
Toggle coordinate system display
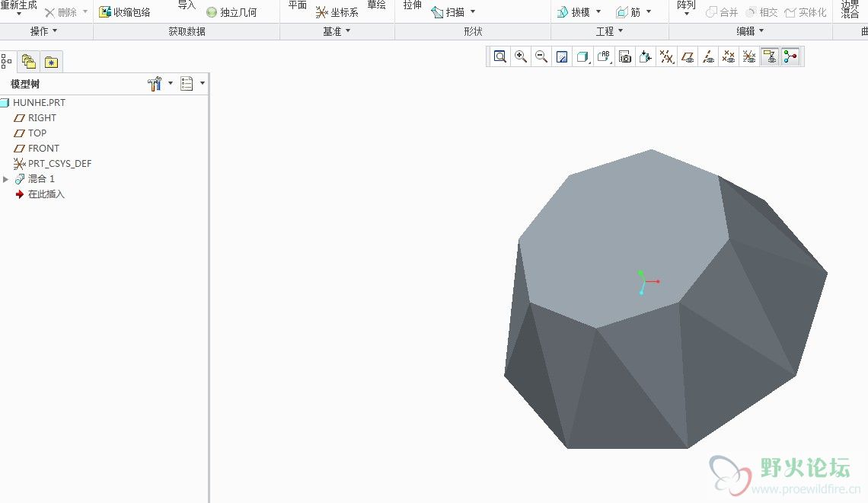tap(749, 56)
